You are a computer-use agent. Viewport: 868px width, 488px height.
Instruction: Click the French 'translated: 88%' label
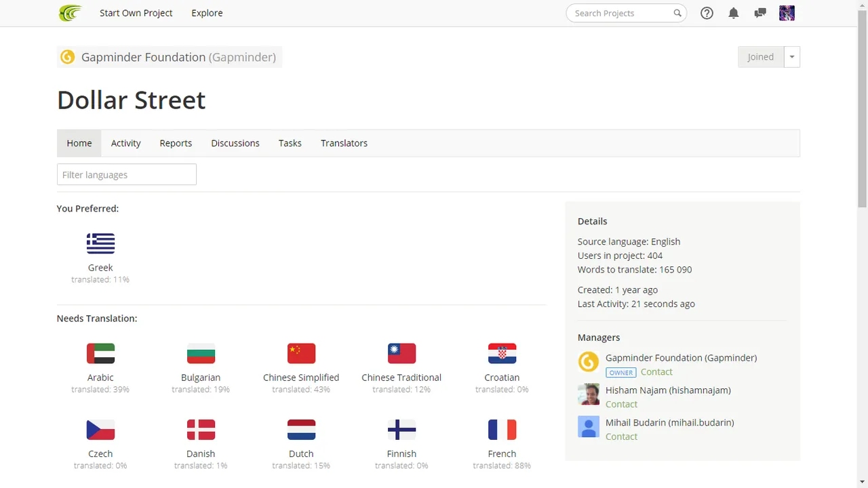pos(502,466)
